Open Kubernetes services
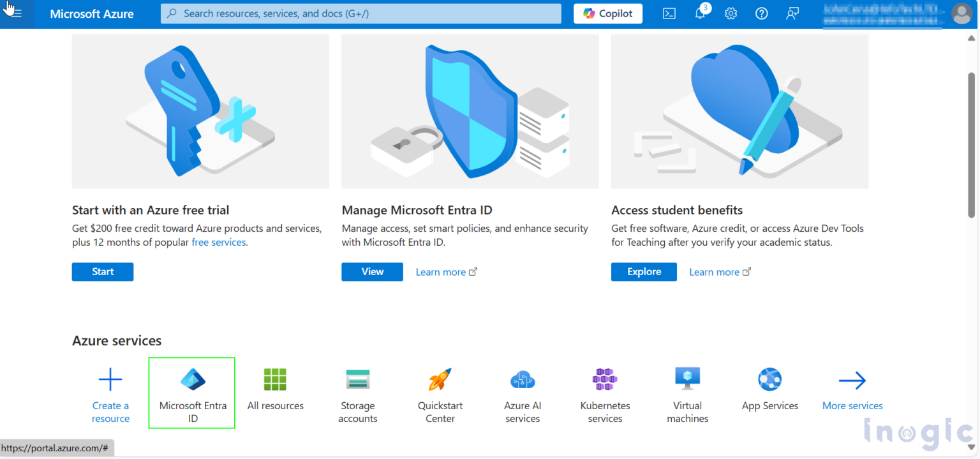Screen dimensions: 980x459 click(x=604, y=379)
